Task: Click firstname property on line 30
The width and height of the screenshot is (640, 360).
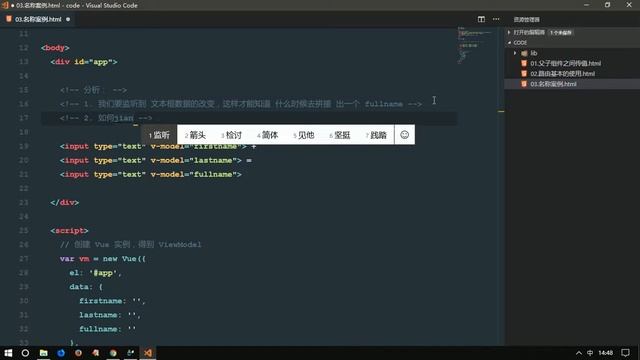Action: click(112, 301)
